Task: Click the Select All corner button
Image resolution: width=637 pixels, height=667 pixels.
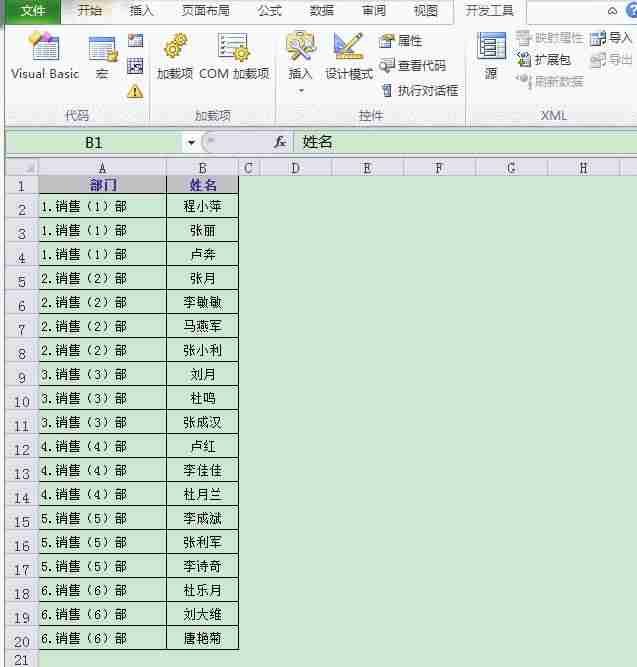Action: pos(23,168)
